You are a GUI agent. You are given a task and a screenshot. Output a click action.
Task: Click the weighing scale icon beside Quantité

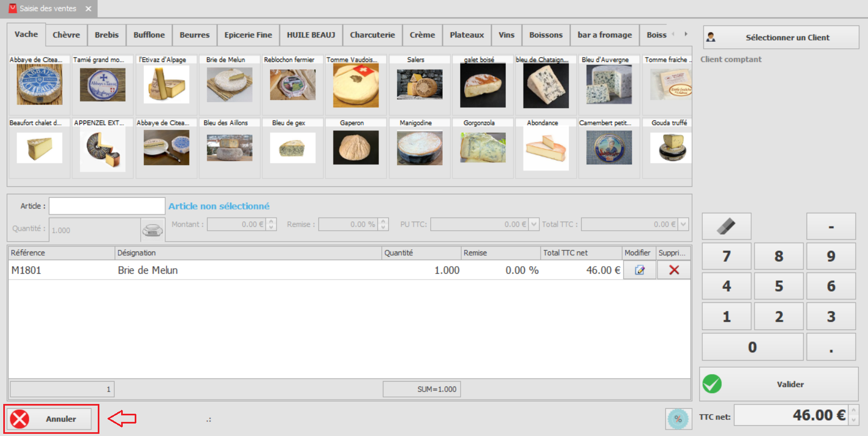coord(153,230)
